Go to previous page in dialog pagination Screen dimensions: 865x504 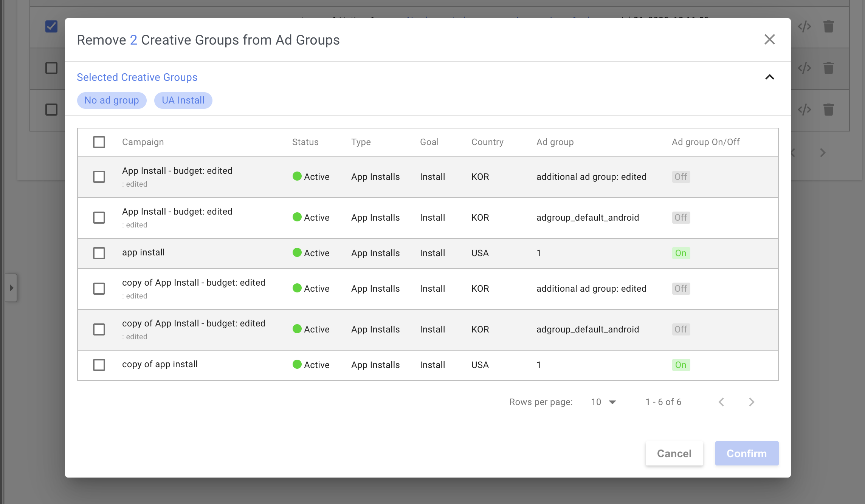tap(721, 402)
